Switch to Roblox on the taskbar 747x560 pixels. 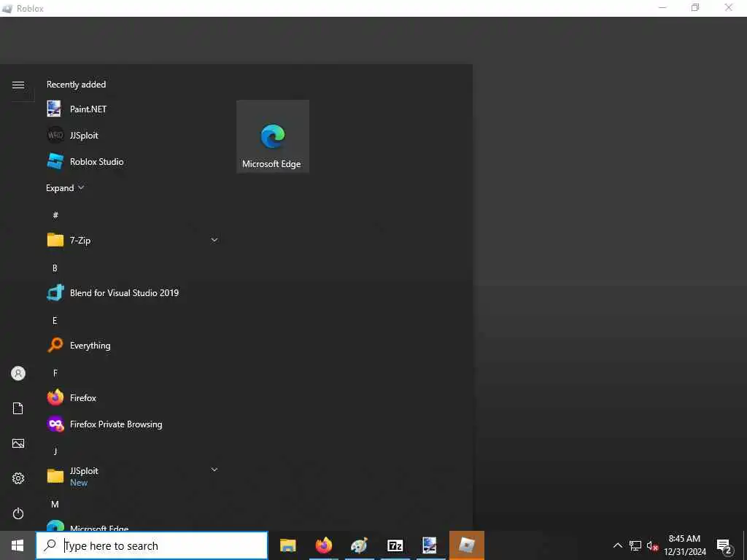[467, 545]
